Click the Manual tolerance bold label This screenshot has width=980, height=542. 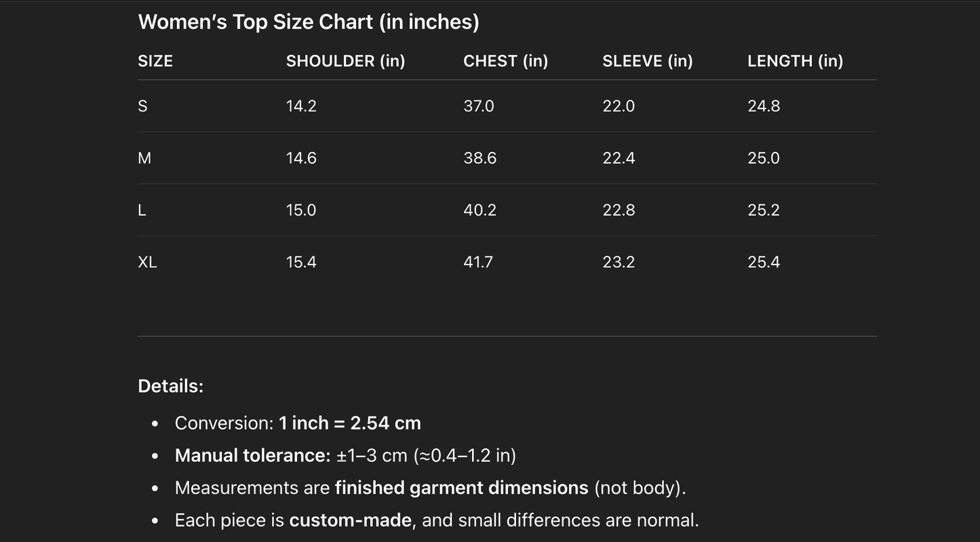click(252, 455)
